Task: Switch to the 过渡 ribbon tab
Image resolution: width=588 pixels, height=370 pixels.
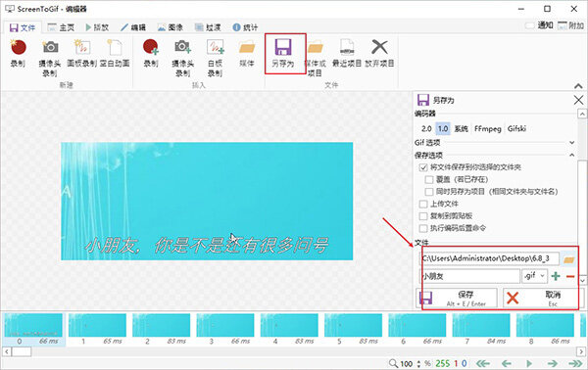Action: click(x=208, y=27)
